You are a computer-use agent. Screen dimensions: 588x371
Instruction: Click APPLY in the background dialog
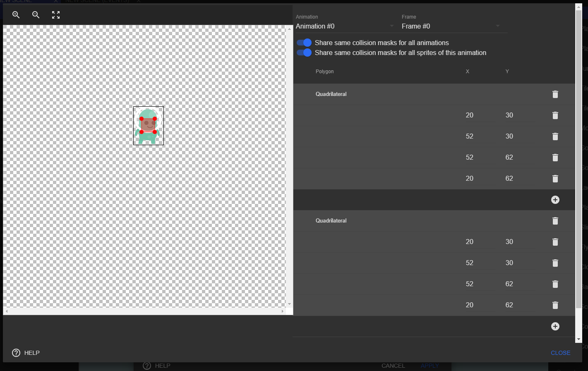click(430, 366)
